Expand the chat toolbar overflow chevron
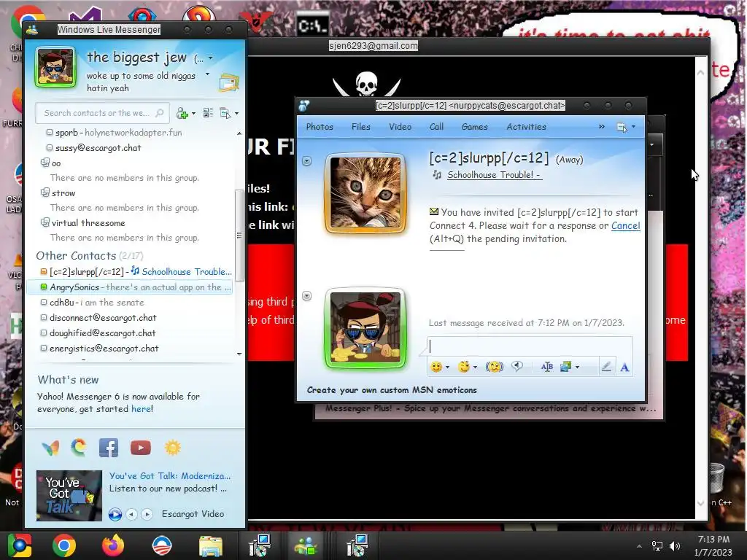 coord(602,127)
